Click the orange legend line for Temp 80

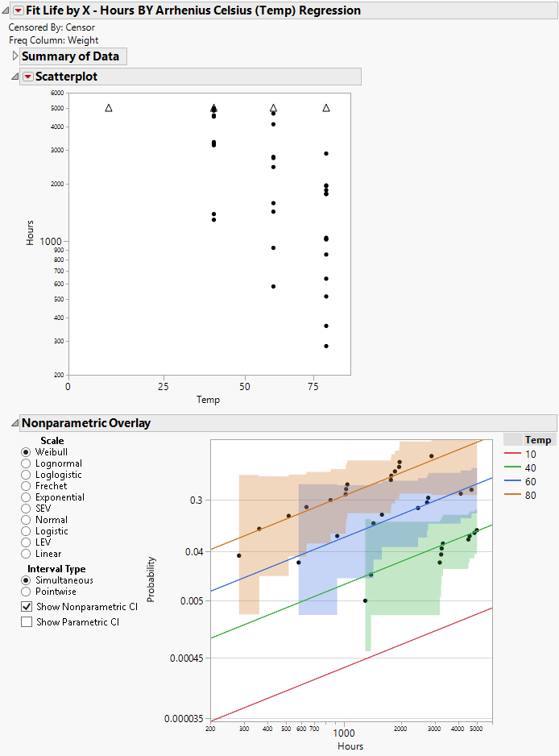coord(512,496)
